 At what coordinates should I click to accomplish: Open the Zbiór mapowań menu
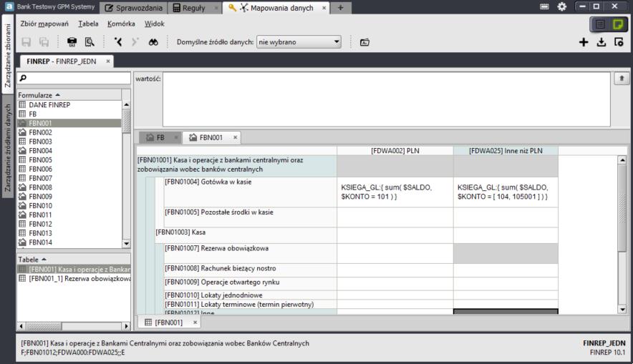coord(44,24)
